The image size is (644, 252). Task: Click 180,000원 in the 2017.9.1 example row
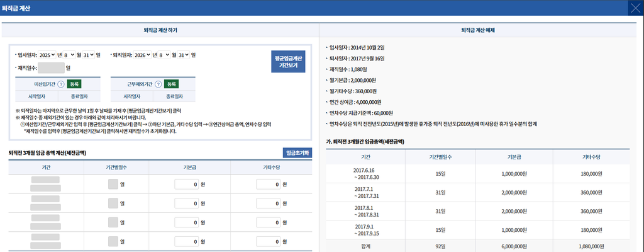pyautogui.click(x=591, y=231)
